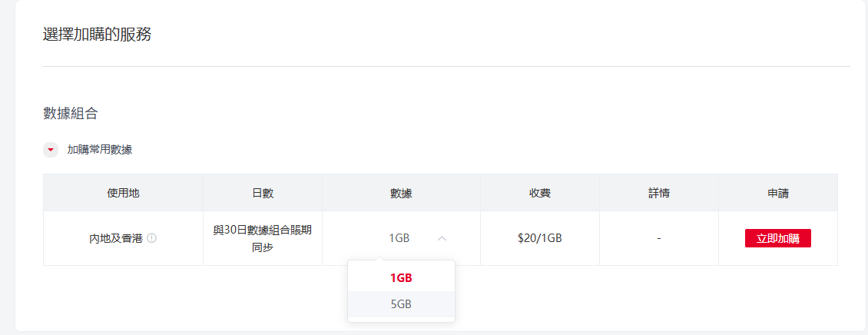
Task: Click the 數據 column header
Action: pos(401,193)
